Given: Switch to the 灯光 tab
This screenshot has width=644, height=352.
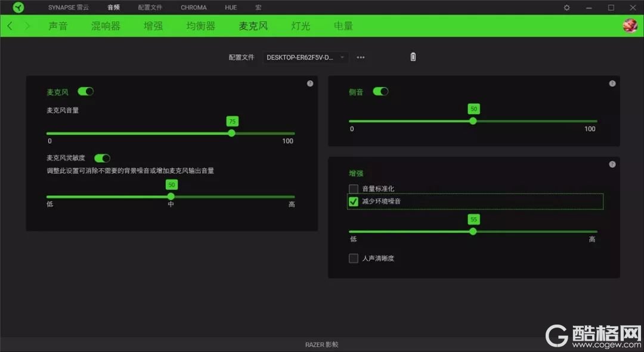Looking at the screenshot, I should [x=301, y=26].
